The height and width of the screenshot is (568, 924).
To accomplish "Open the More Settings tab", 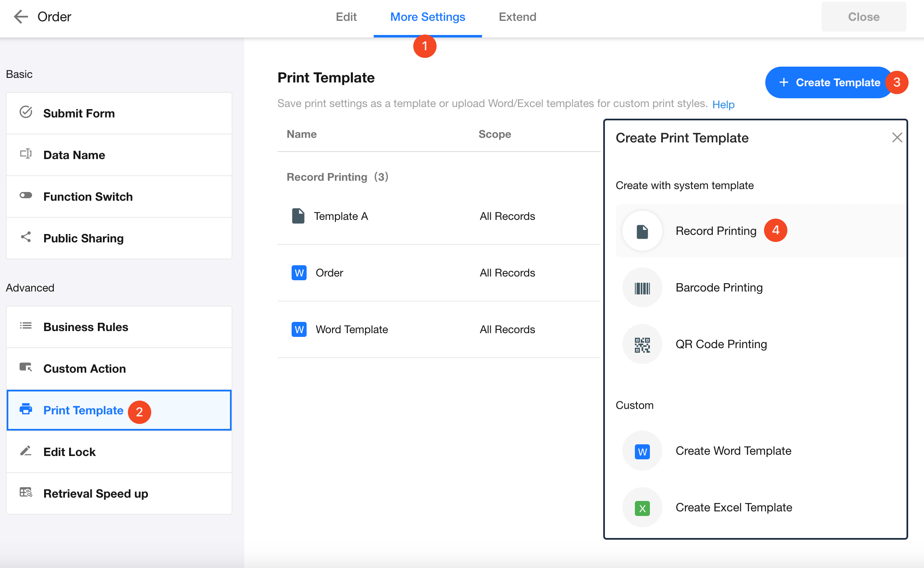I will click(x=427, y=17).
